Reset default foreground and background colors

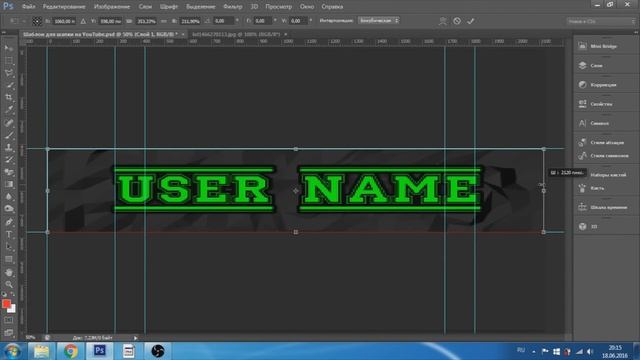tap(4, 294)
